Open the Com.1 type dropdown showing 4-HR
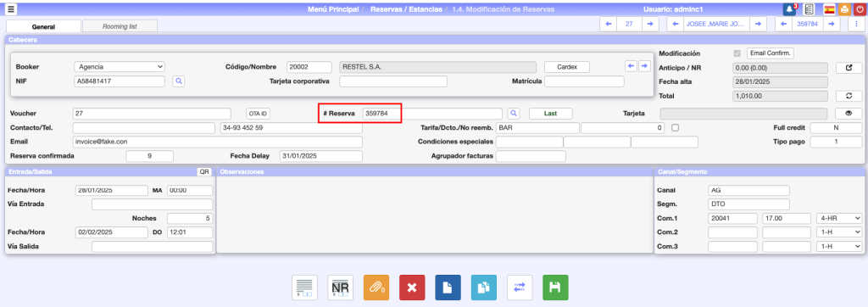 click(x=840, y=218)
